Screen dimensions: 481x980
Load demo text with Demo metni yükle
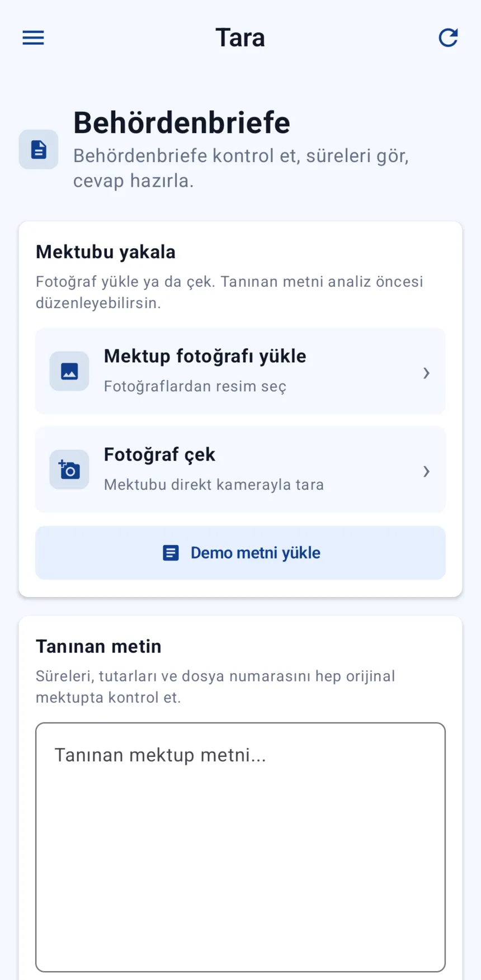coord(240,553)
